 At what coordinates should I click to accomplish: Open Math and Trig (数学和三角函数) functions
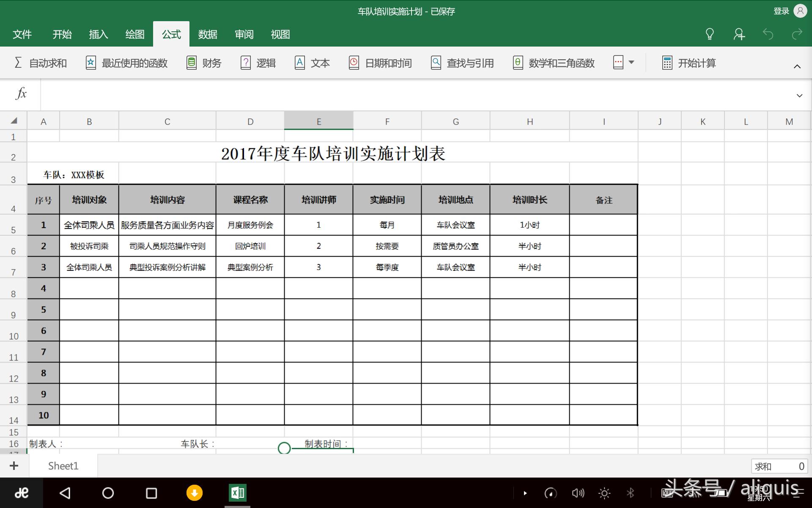point(553,63)
